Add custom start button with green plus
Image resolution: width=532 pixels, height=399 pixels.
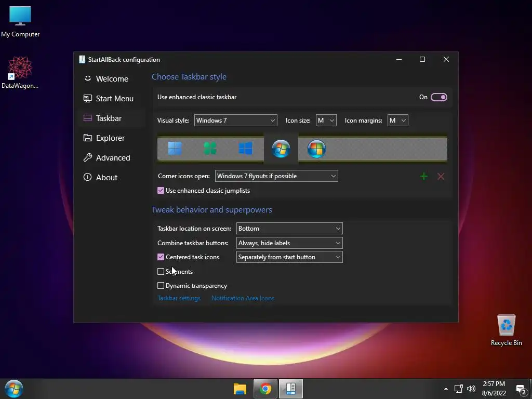click(x=424, y=176)
